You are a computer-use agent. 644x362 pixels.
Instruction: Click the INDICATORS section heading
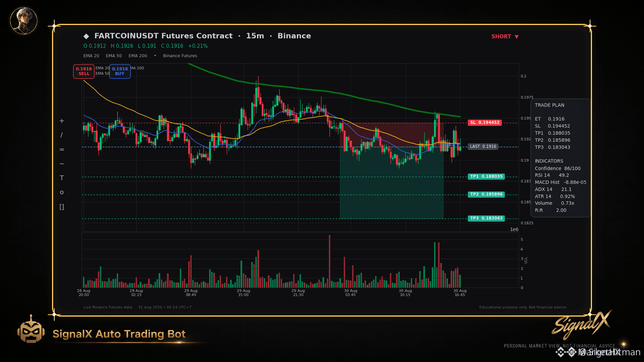click(x=549, y=161)
